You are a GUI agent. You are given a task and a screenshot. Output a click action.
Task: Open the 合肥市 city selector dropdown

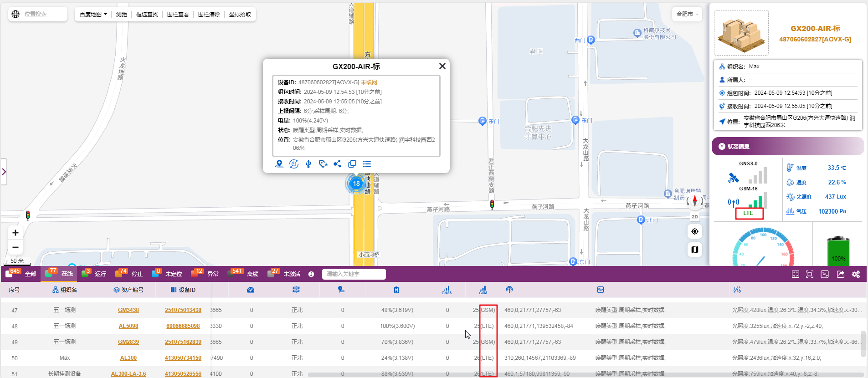click(x=687, y=14)
